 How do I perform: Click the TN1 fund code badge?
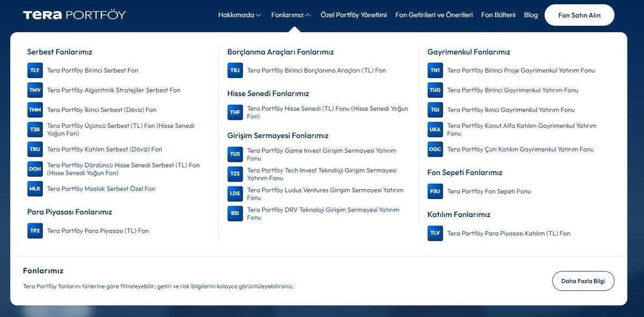pyautogui.click(x=435, y=70)
